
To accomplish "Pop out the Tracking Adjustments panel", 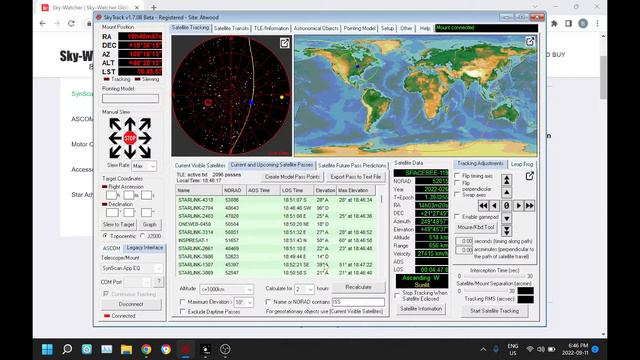I will click(x=529, y=176).
